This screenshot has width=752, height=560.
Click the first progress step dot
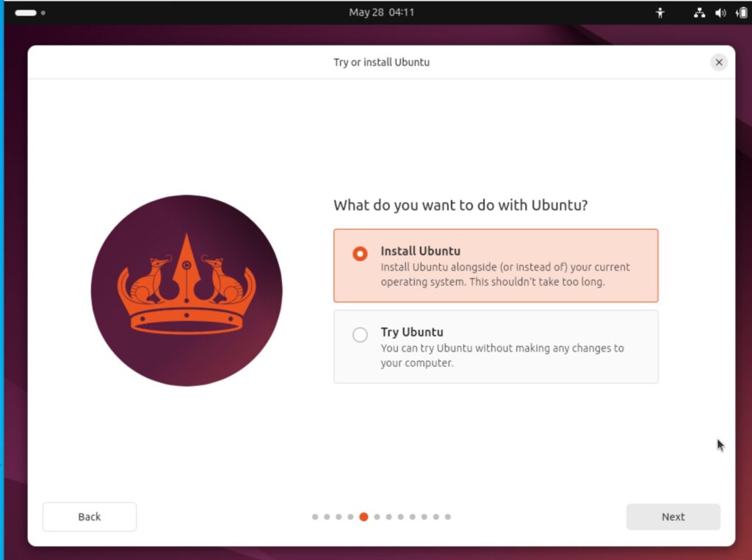click(315, 517)
